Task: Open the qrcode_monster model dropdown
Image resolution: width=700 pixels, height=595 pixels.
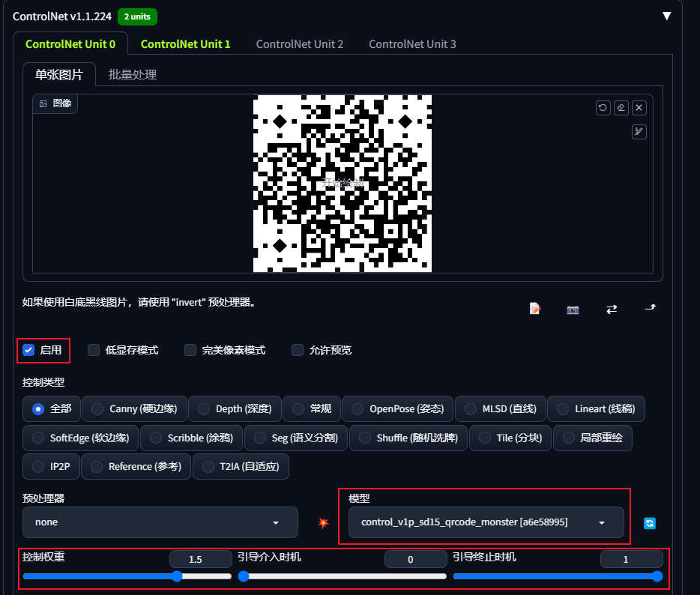Action: (486, 522)
